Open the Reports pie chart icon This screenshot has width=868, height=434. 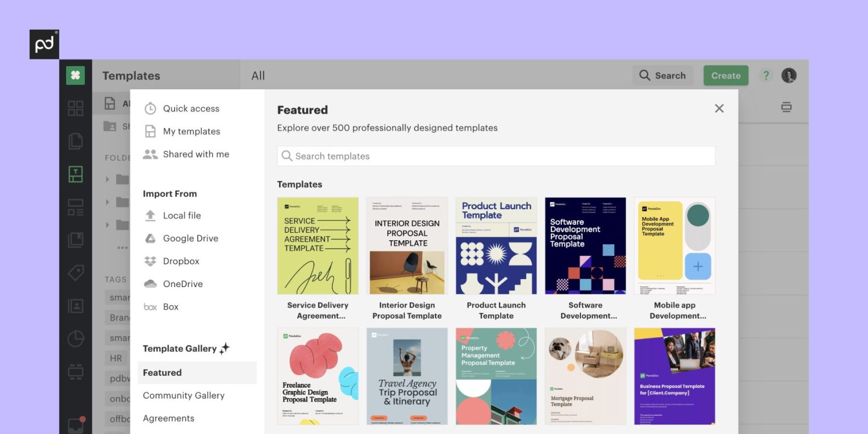click(x=76, y=339)
